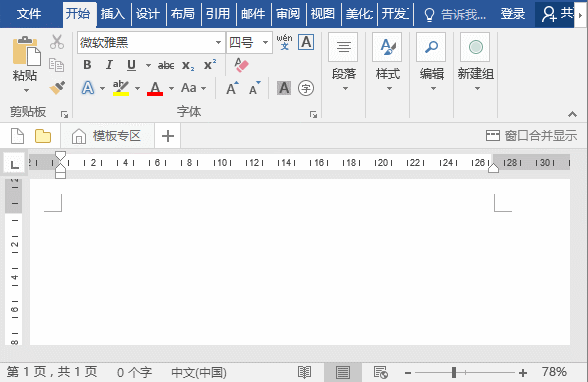Toggle italic formatting
Viewport: 588px width, 382px height.
click(109, 65)
